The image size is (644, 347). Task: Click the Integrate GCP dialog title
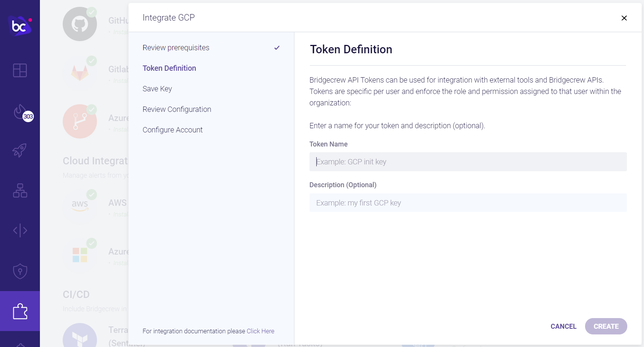click(168, 18)
